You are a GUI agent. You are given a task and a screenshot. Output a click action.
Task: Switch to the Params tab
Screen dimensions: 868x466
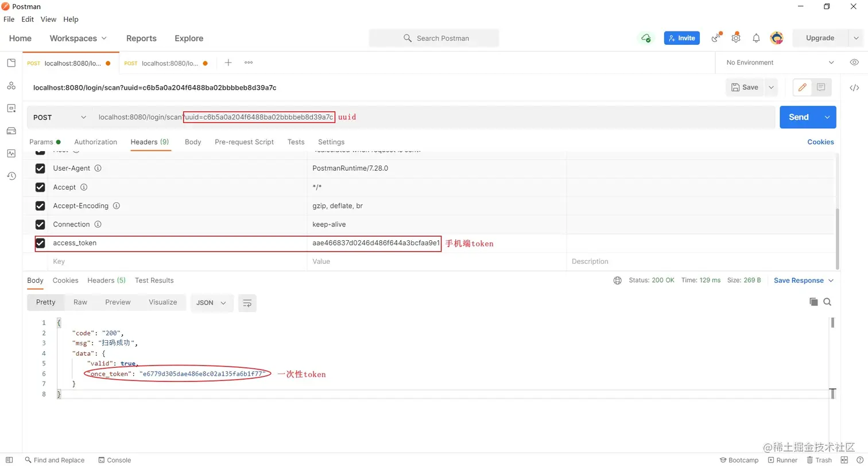click(x=45, y=142)
